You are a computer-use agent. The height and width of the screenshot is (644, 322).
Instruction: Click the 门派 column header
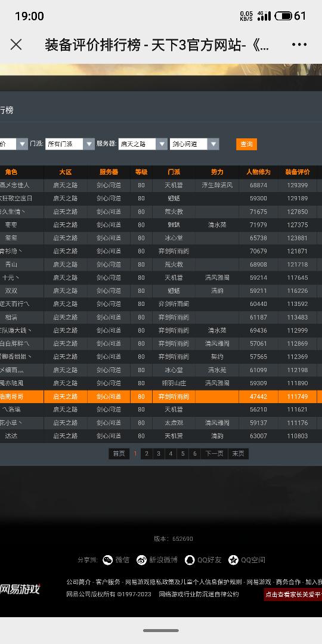coord(174,172)
